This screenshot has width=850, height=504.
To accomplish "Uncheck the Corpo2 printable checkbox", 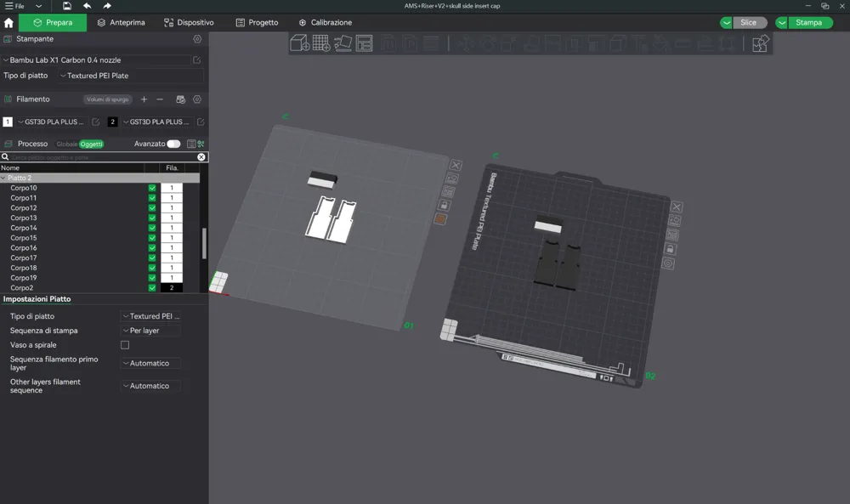I will (152, 288).
